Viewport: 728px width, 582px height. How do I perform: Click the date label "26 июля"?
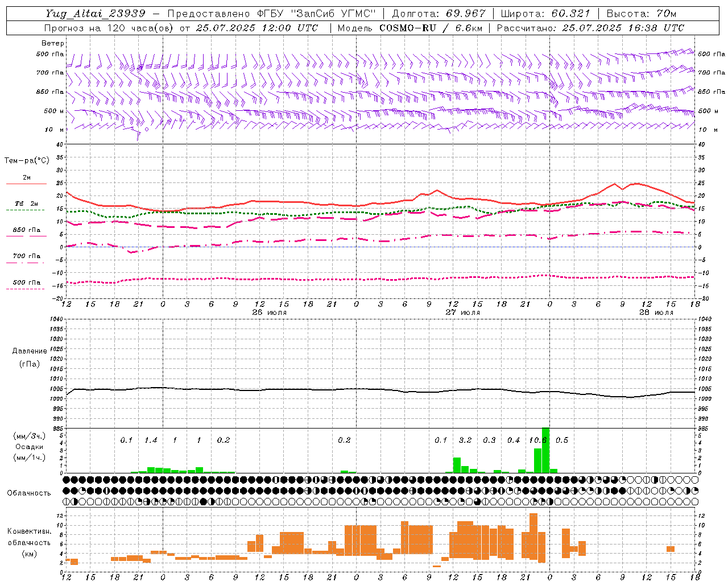270,313
